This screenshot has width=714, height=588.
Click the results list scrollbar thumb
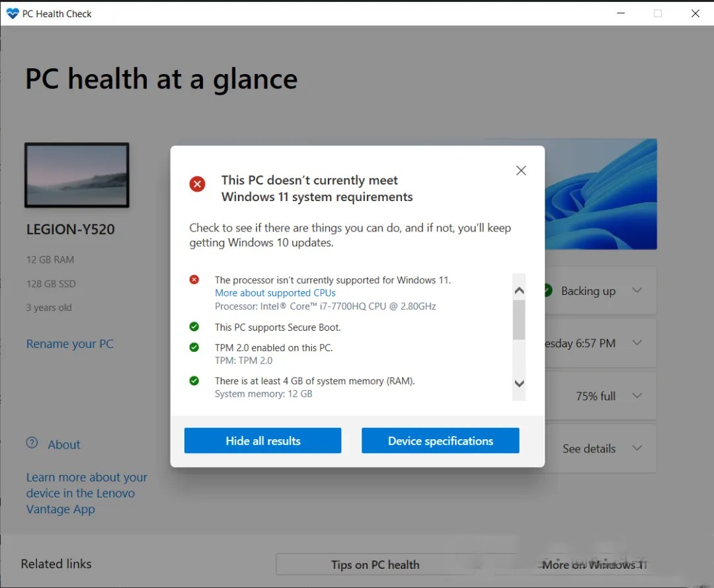pos(519,319)
